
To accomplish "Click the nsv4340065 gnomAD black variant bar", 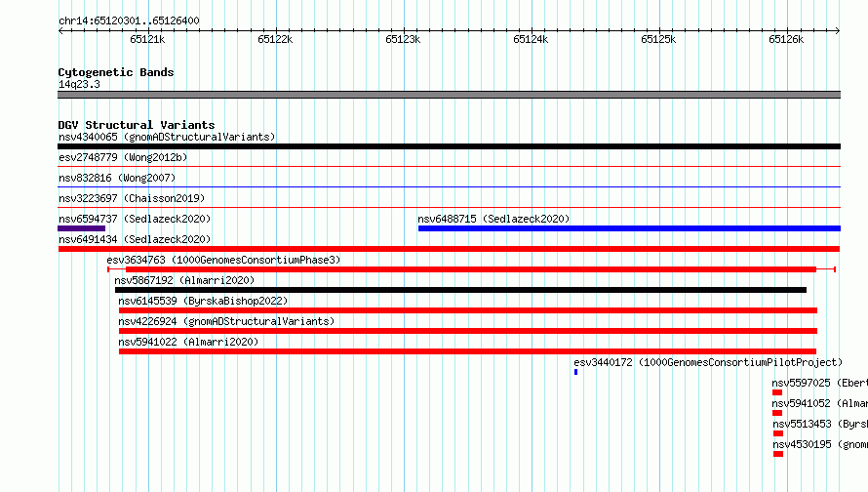I will pos(449,146).
